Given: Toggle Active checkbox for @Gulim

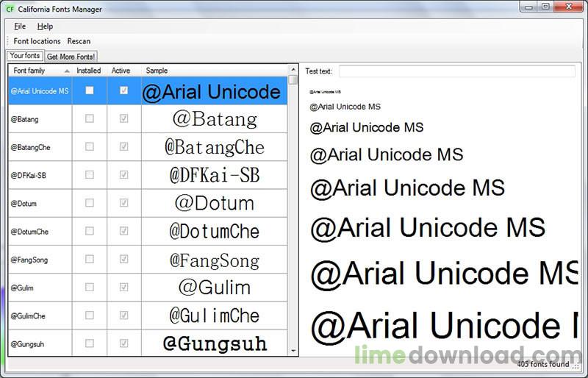Looking at the screenshot, I should point(123,288).
